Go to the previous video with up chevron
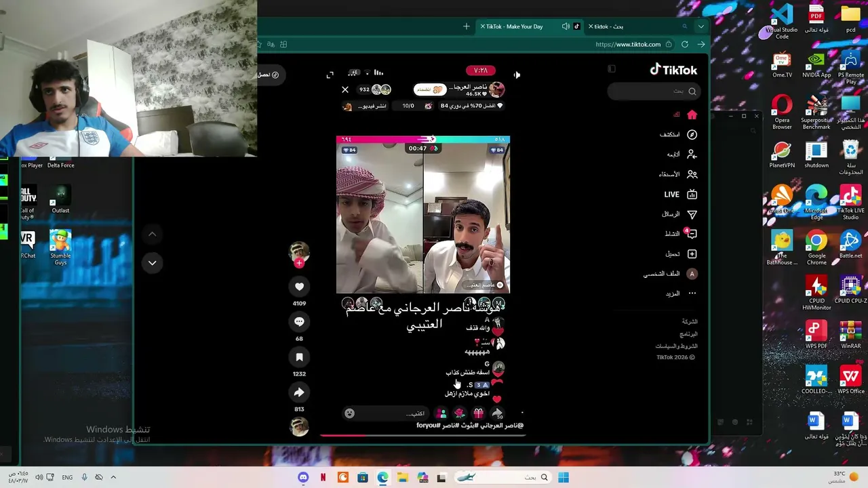This screenshot has width=868, height=488. tap(152, 235)
